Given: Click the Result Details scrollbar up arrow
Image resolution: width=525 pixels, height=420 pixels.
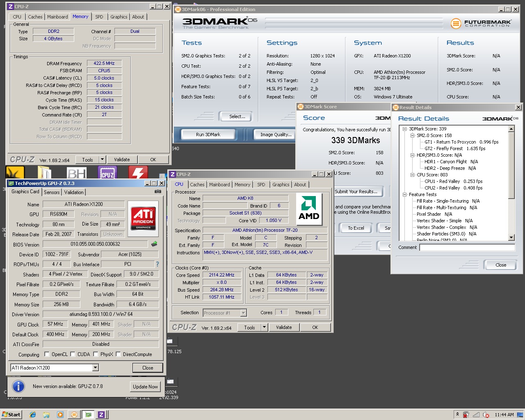Looking at the screenshot, I should click(x=511, y=129).
